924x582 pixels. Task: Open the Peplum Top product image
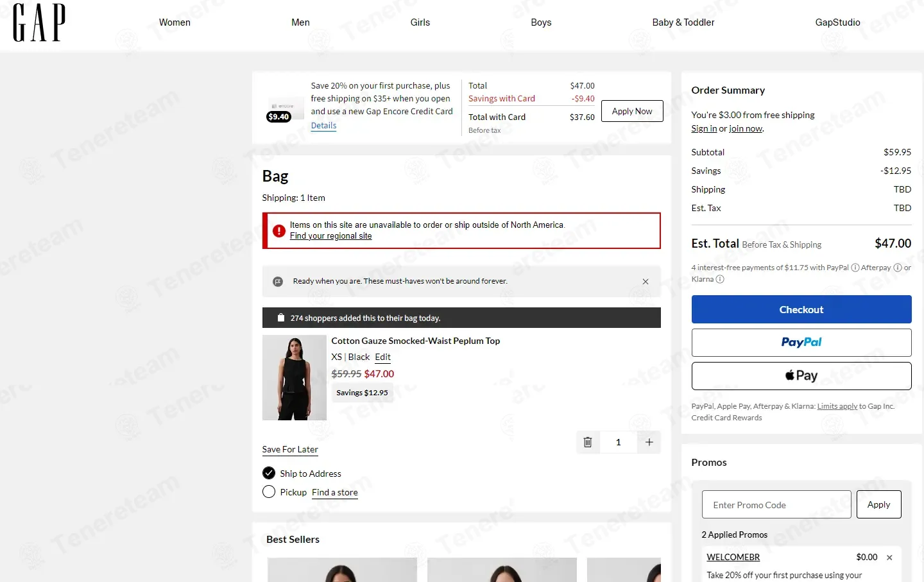click(x=295, y=377)
